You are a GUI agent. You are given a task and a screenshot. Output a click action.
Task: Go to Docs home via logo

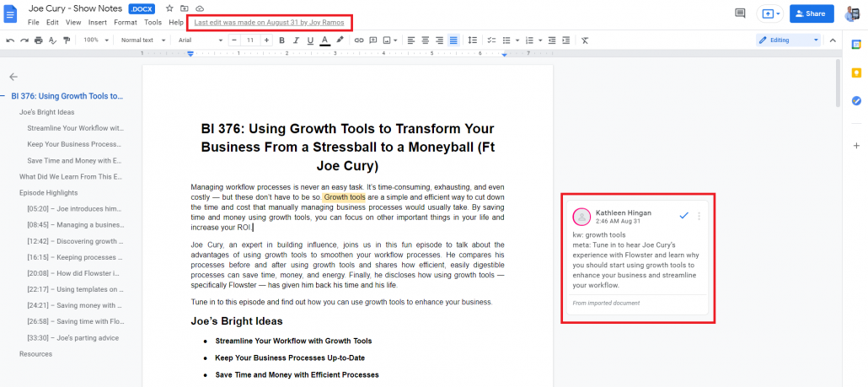pyautogui.click(x=10, y=13)
